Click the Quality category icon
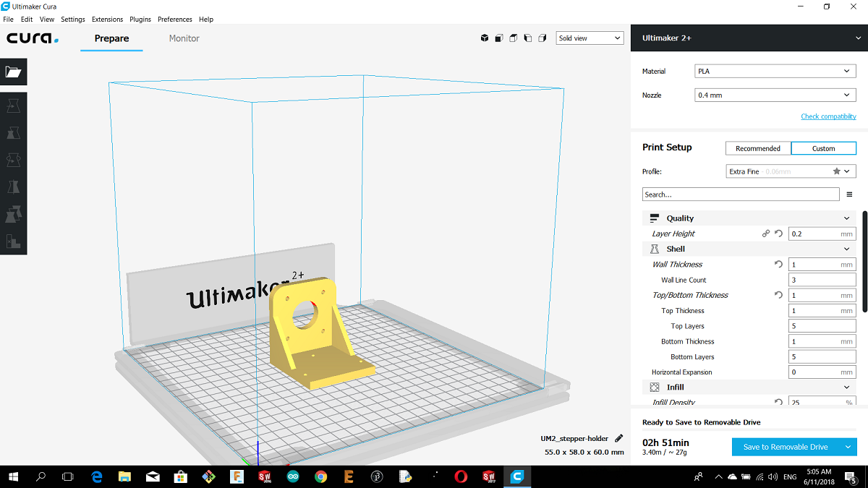 (x=655, y=218)
